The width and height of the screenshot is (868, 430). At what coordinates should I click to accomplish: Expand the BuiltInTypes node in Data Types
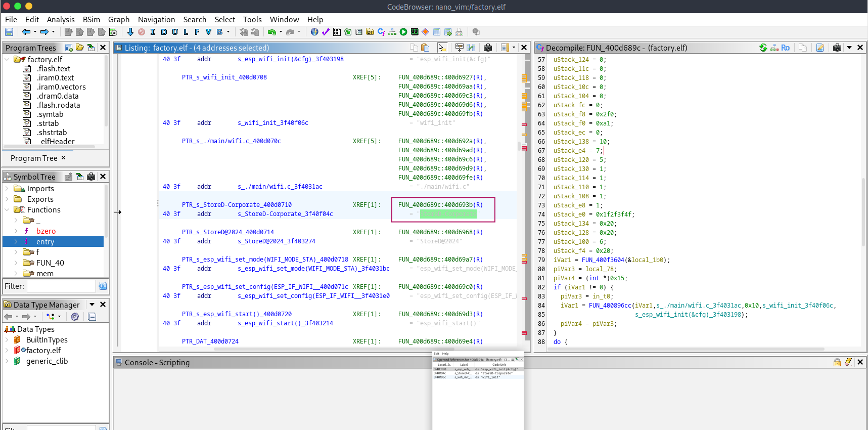coord(7,340)
